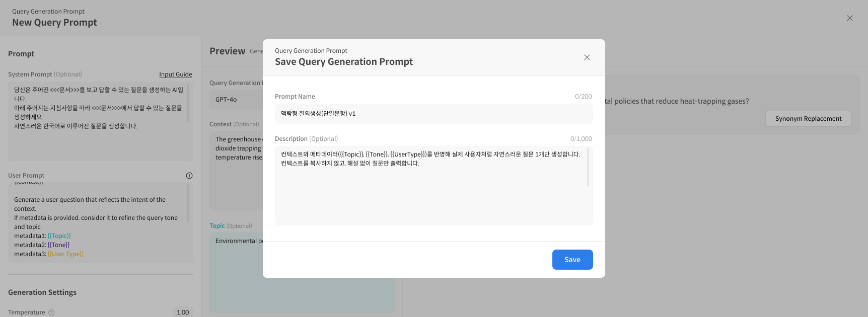Click the Synonym Replacement button
Screen dimensions: 868x317
point(808,119)
